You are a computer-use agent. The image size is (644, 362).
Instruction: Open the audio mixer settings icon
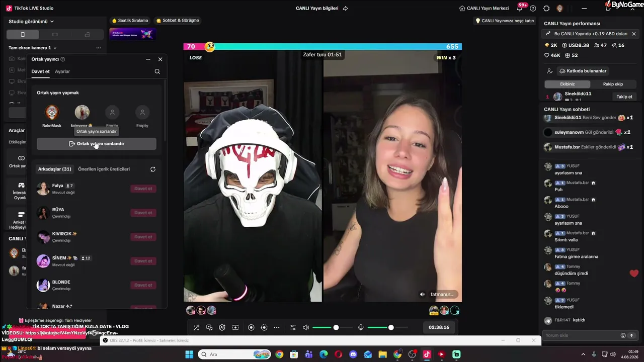coord(293,328)
